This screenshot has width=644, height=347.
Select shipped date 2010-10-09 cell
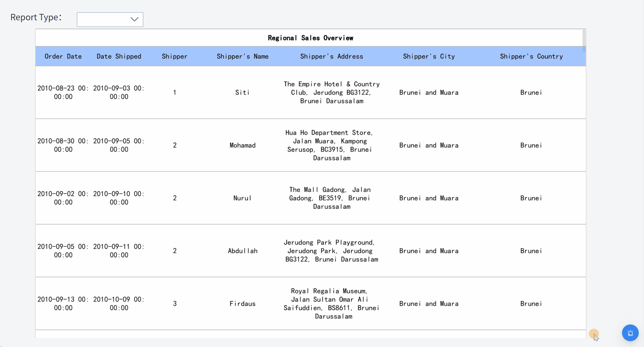pyautogui.click(x=119, y=304)
